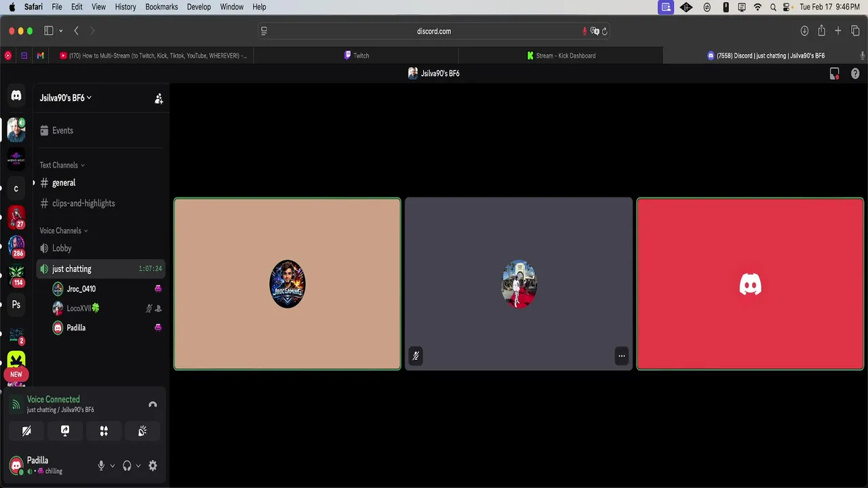Click Safari Share icon
The image size is (868, 488).
[x=821, y=30]
